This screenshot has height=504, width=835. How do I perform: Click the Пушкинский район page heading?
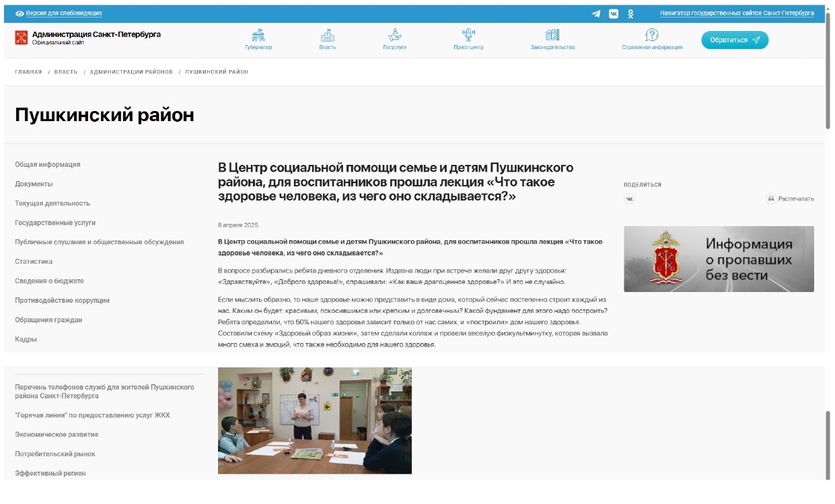pos(104,115)
